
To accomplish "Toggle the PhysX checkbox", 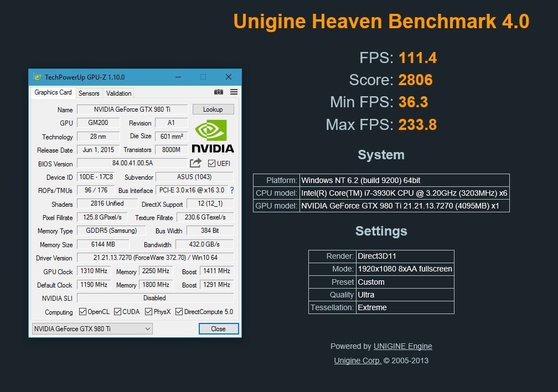I will click(x=148, y=312).
